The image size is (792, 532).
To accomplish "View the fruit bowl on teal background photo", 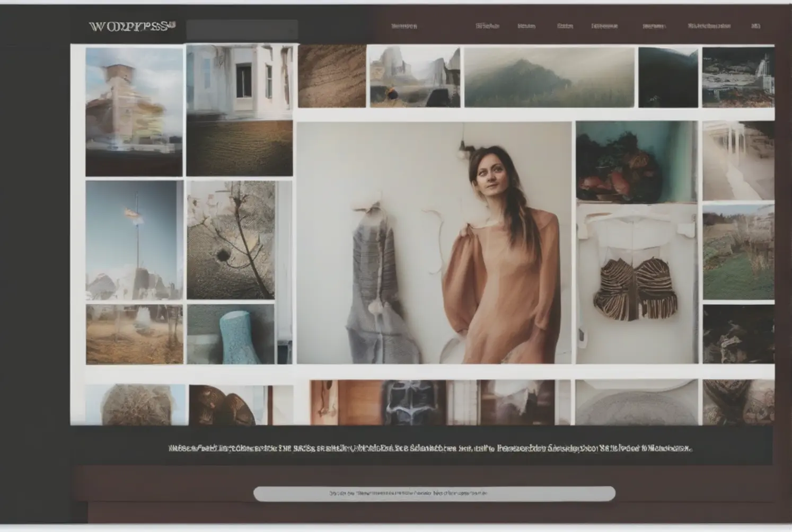I will click(636, 162).
